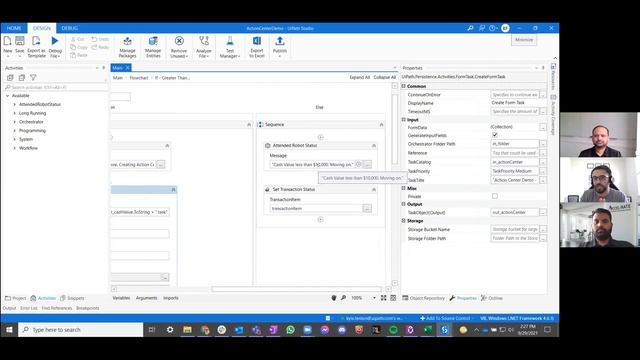Click the fit-to-screen icon in designer footer
640x360 pixels.
[384, 298]
